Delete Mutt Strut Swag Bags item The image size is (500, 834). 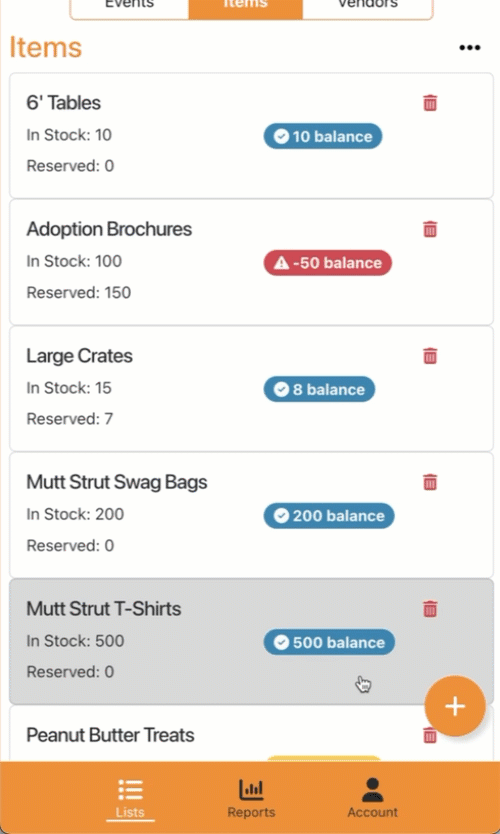[x=430, y=482]
